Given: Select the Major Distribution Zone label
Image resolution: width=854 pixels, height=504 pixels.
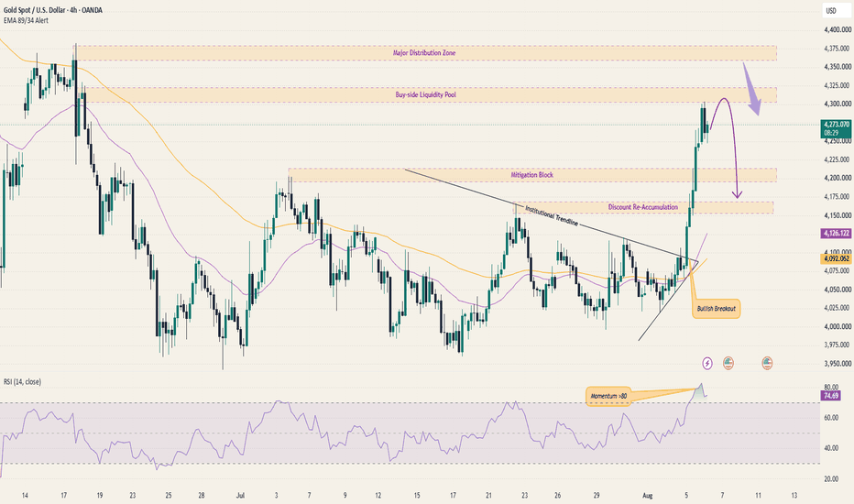Looking at the screenshot, I should [424, 53].
